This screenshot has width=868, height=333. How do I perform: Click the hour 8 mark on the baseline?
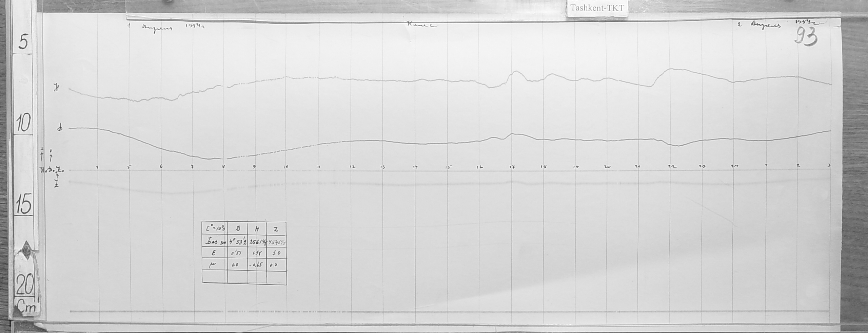(223, 167)
